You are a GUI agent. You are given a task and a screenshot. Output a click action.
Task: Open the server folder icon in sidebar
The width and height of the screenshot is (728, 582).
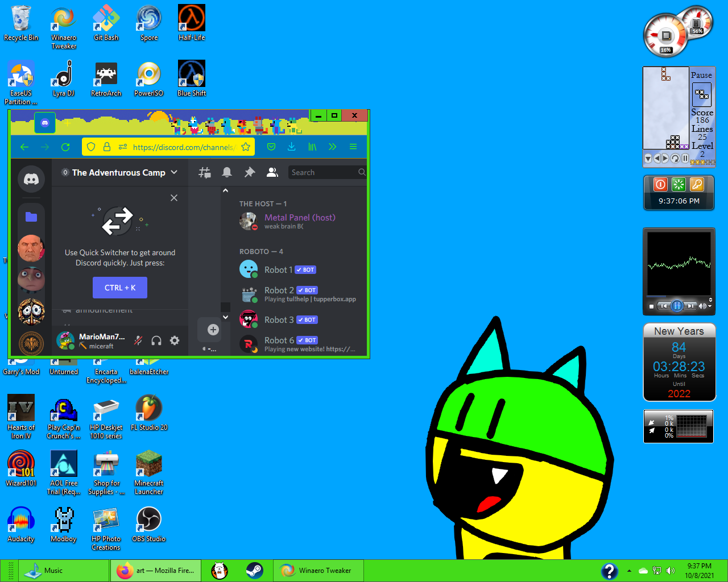[31, 217]
